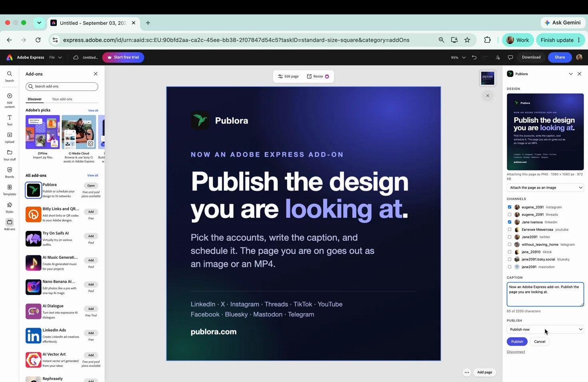Check jane_20910 tiktok channel
This screenshot has width=588, height=382.
tap(510, 252)
